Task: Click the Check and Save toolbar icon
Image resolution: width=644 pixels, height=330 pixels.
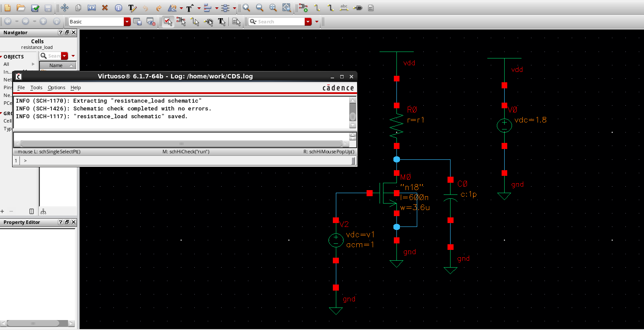Action: click(x=35, y=8)
